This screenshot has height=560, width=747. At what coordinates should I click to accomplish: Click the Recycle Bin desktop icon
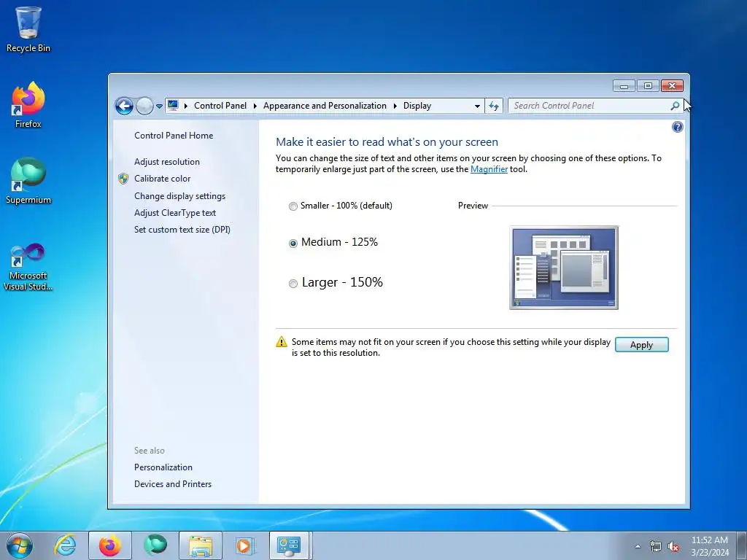point(28,29)
